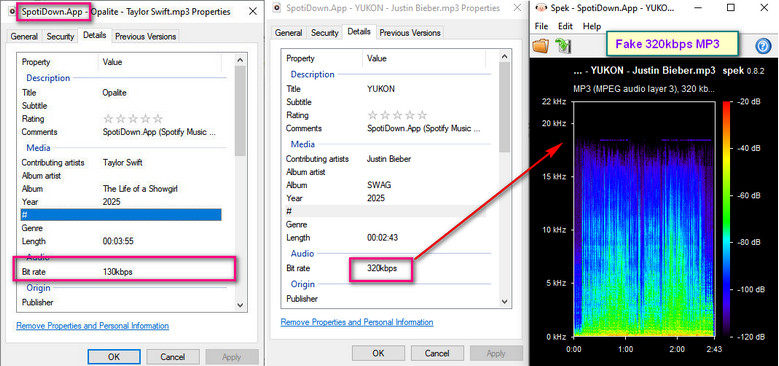Click scroll down arrow in Opalite details list
The image size is (779, 366).
point(240,304)
